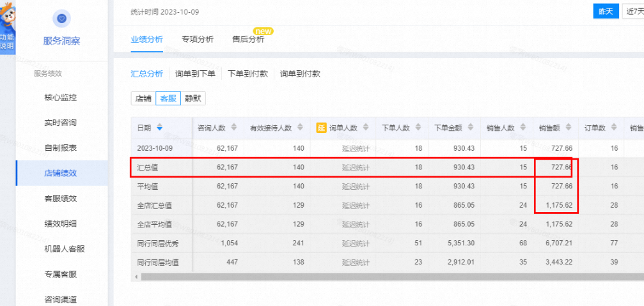Open the 售后分析 tab
The width and height of the screenshot is (644, 306).
click(x=248, y=40)
